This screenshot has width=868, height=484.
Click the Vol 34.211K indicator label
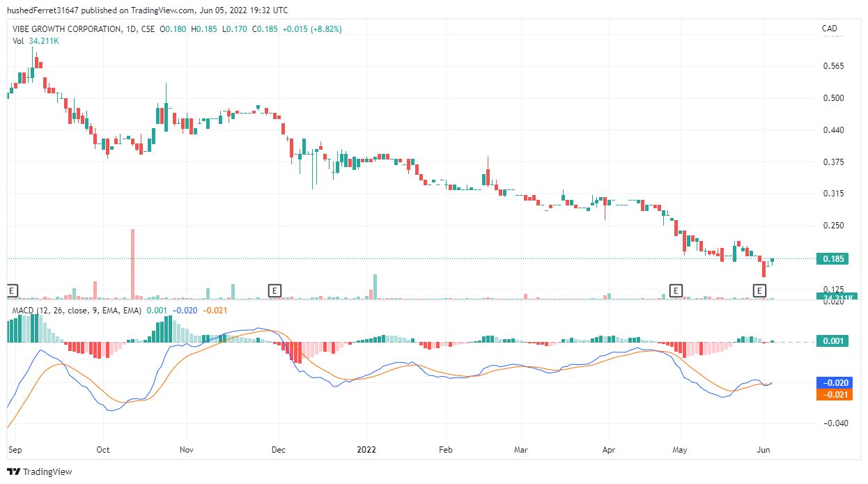click(36, 41)
